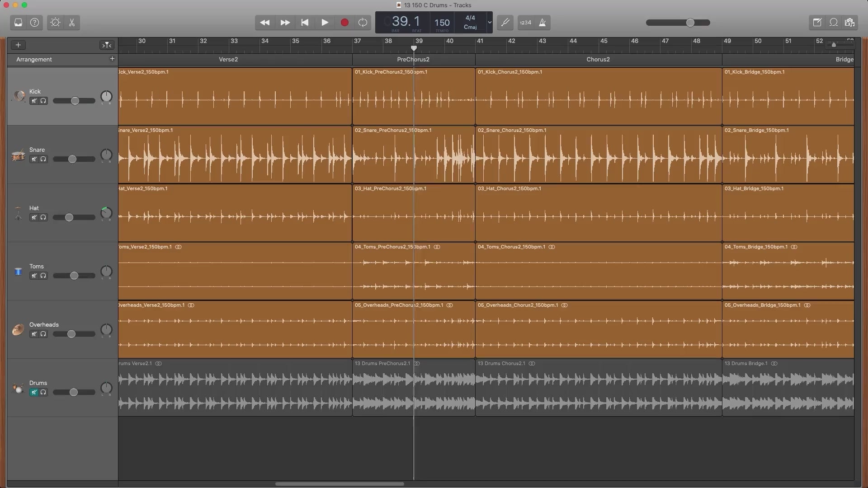
Task: Click the horizontal timeline scrollbar
Action: click(339, 484)
